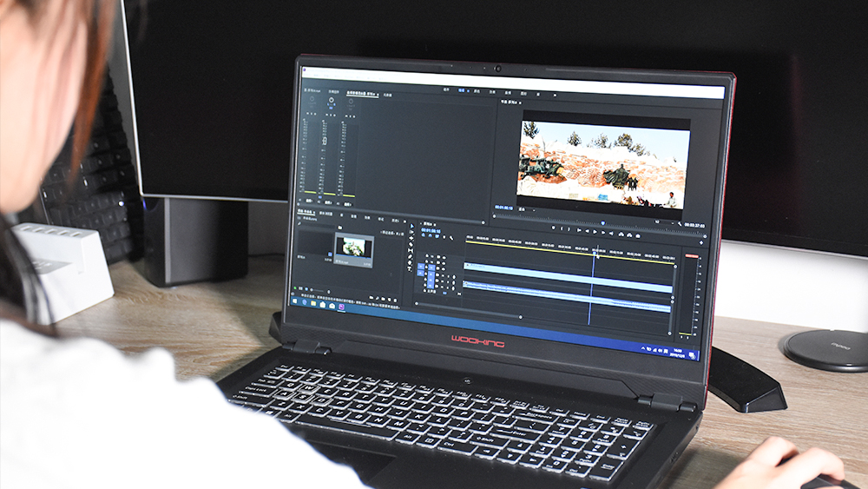Show hidden system tray icons chevron
Screen dimensions: 868x489
coord(643,349)
